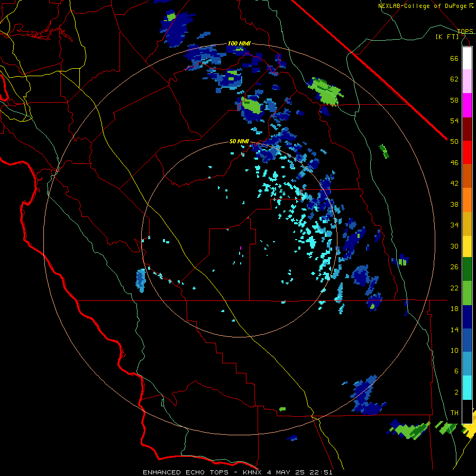Click the 50 NMI range ring label
The width and height of the screenshot is (476, 476).
coord(239,141)
